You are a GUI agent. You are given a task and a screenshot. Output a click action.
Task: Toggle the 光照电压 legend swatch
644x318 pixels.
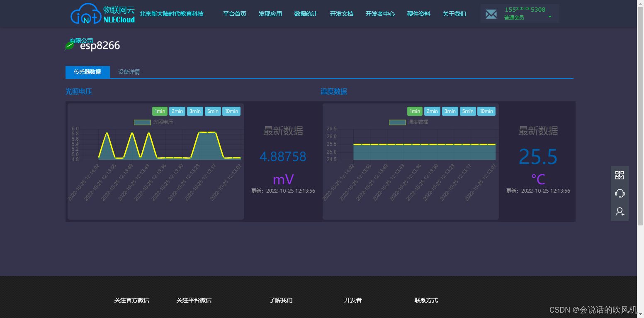pyautogui.click(x=142, y=122)
